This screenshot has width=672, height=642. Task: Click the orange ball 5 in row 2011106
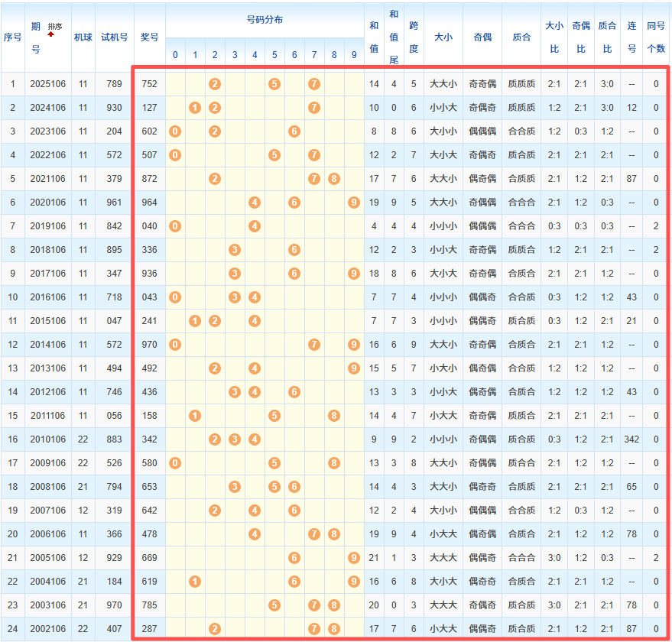click(x=274, y=416)
